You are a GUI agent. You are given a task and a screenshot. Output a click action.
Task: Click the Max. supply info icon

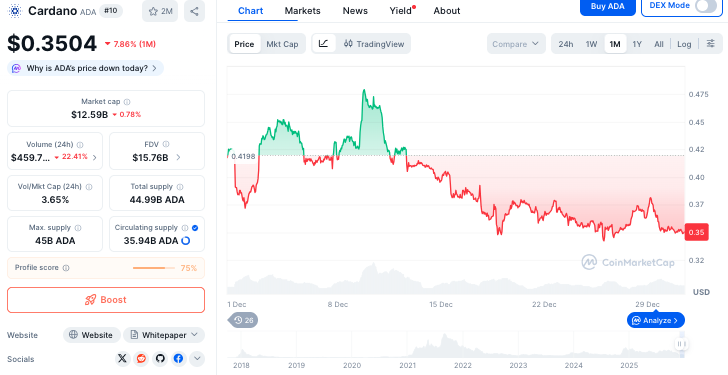pos(78,228)
